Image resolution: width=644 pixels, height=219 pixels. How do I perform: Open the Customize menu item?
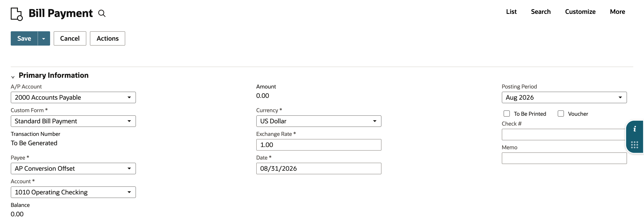580,12
